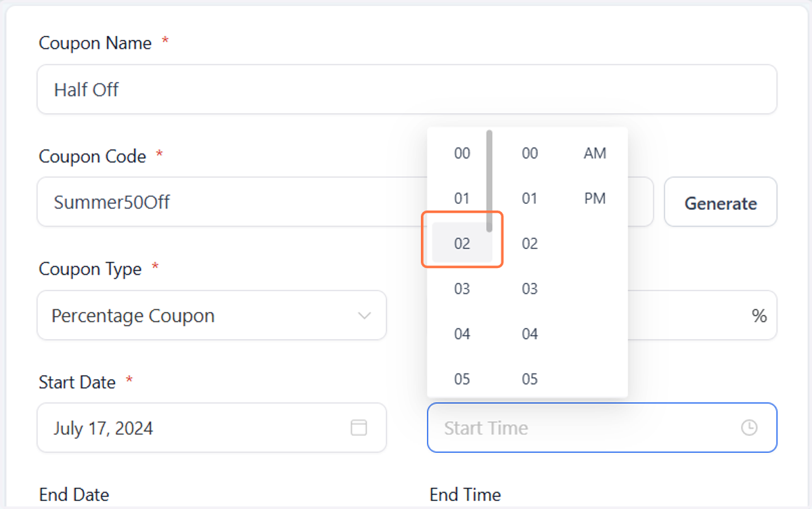Expand the Coupon Type dropdown chevron
This screenshot has width=812, height=509.
[x=364, y=315]
